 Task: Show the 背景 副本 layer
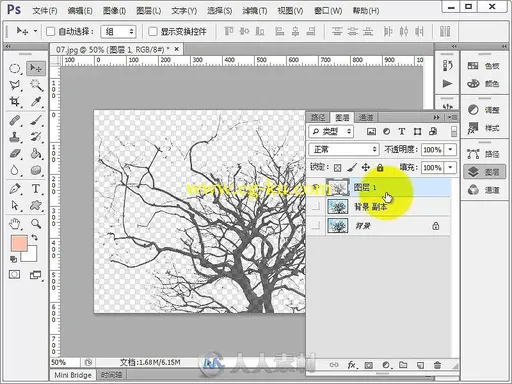[315, 207]
